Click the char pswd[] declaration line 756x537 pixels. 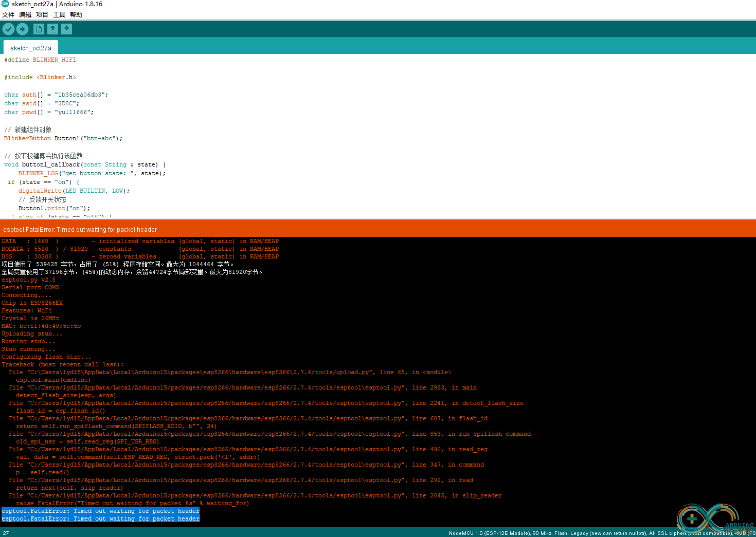[49, 112]
